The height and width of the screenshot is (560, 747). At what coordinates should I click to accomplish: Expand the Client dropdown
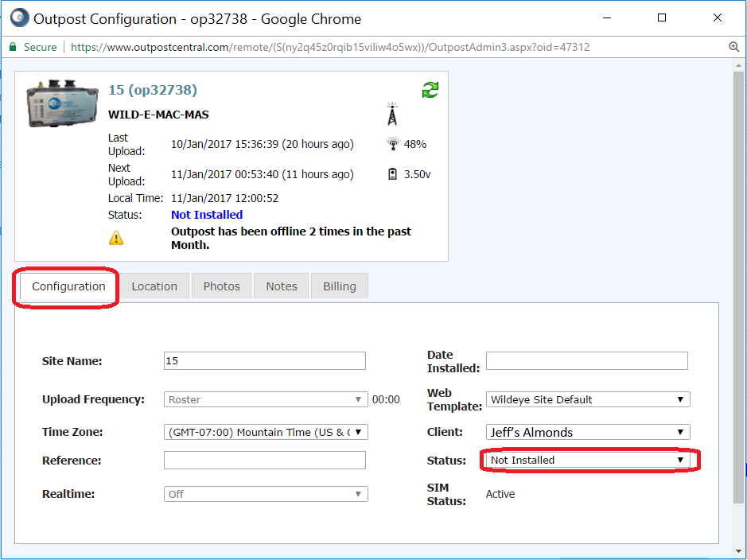(x=588, y=432)
